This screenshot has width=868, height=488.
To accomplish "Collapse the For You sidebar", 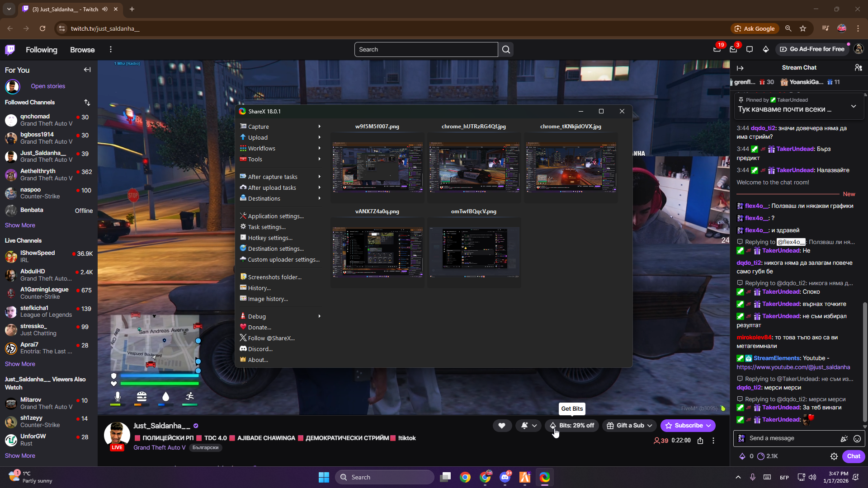I will tap(87, 70).
